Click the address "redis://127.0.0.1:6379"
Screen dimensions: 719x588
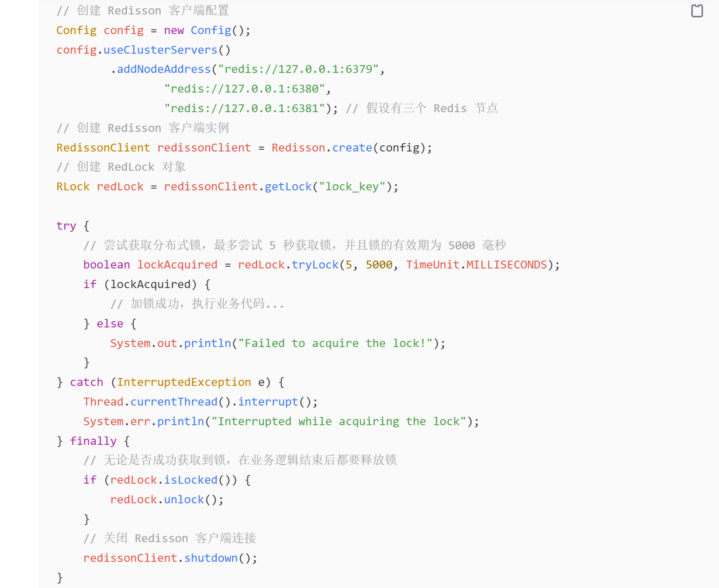click(298, 69)
